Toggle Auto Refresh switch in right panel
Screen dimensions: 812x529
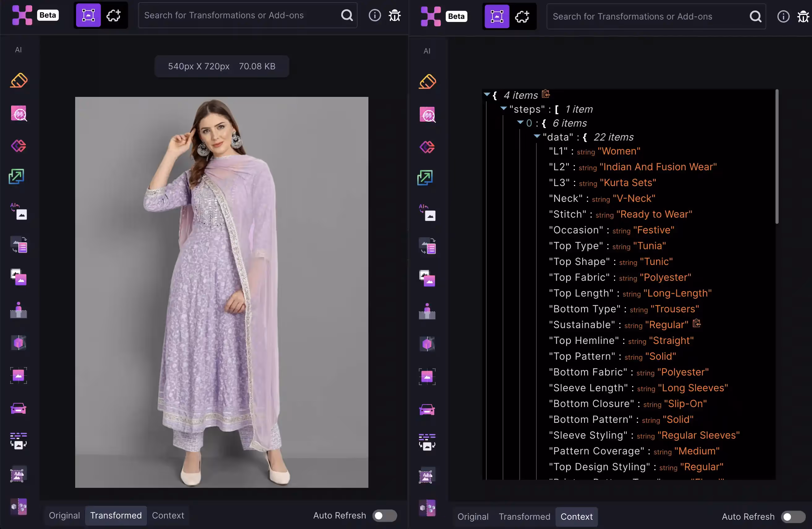[793, 517]
